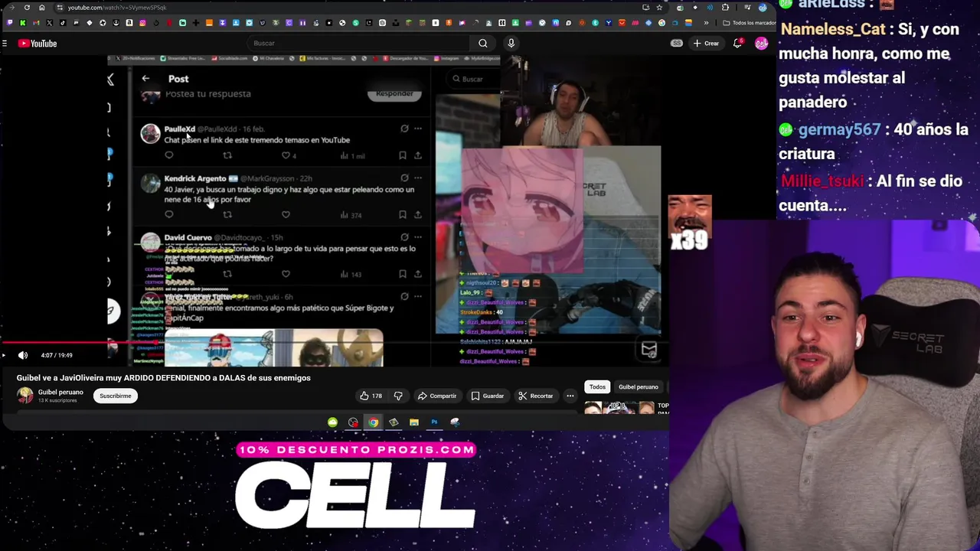The image size is (980, 551).
Task: Open the Todos los marcadores folder
Action: click(x=749, y=23)
